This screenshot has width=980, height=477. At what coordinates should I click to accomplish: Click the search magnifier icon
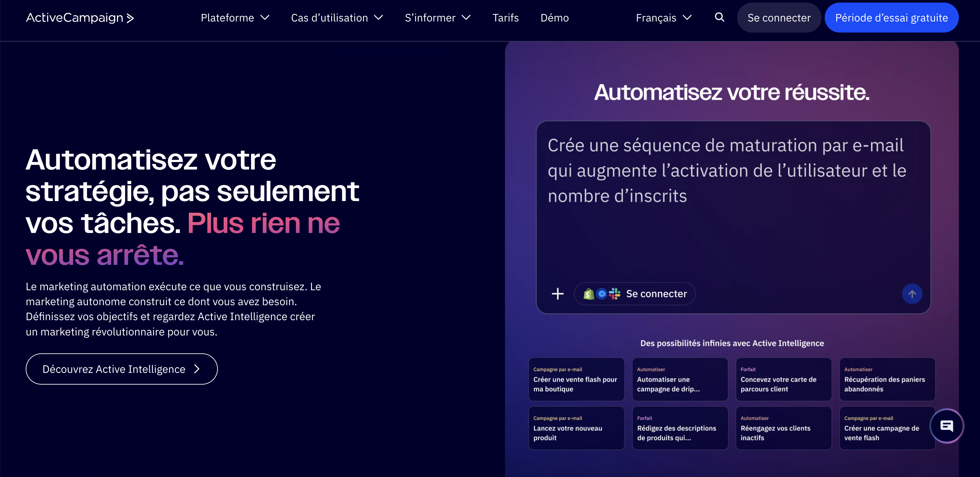pyautogui.click(x=719, y=18)
